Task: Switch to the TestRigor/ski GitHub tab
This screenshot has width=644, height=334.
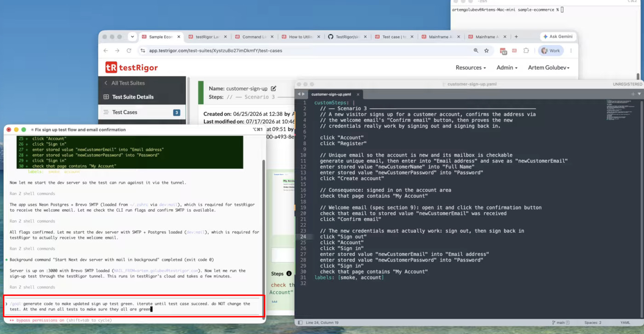Action: (x=347, y=37)
